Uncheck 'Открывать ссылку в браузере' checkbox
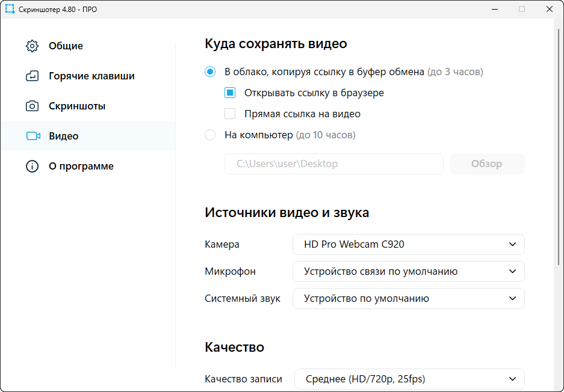Image resolution: width=564 pixels, height=392 pixels. (230, 93)
